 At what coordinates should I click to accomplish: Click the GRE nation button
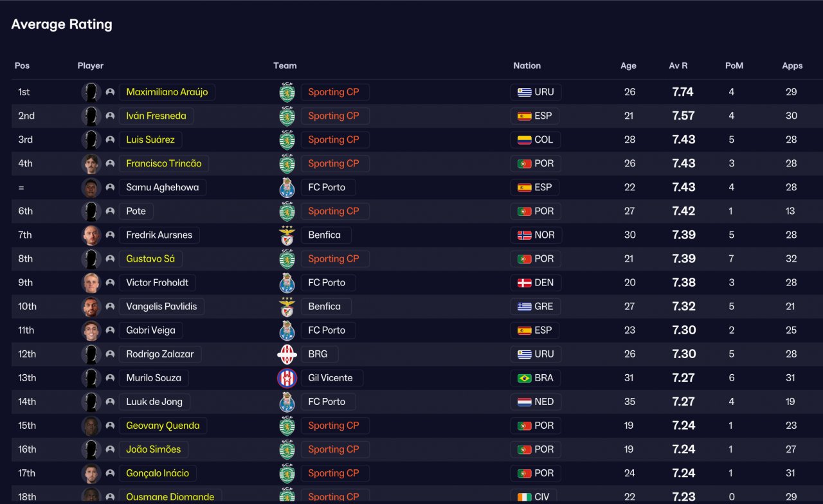(536, 306)
